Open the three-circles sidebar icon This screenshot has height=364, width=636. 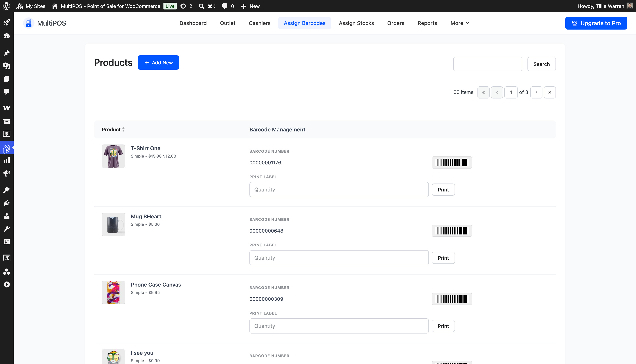coord(7,272)
